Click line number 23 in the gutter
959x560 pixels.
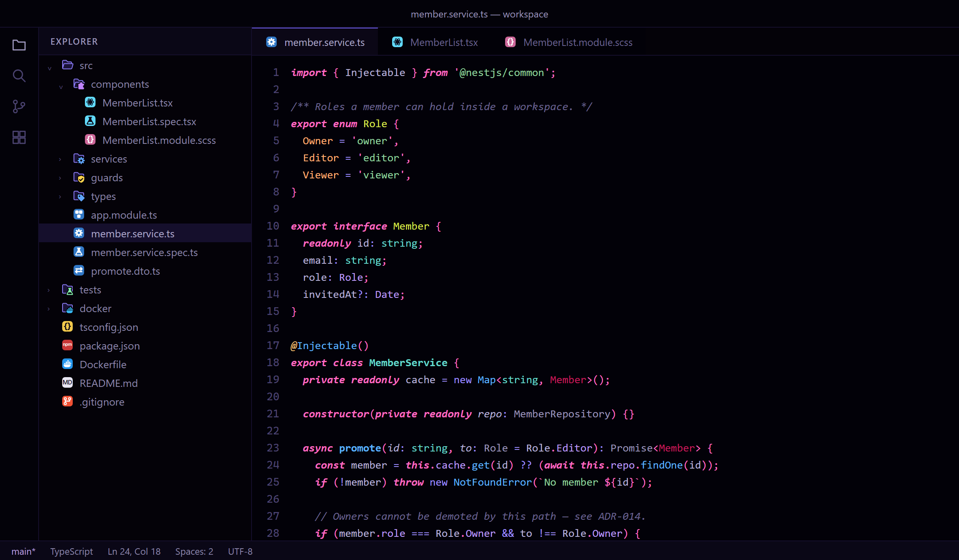(273, 448)
